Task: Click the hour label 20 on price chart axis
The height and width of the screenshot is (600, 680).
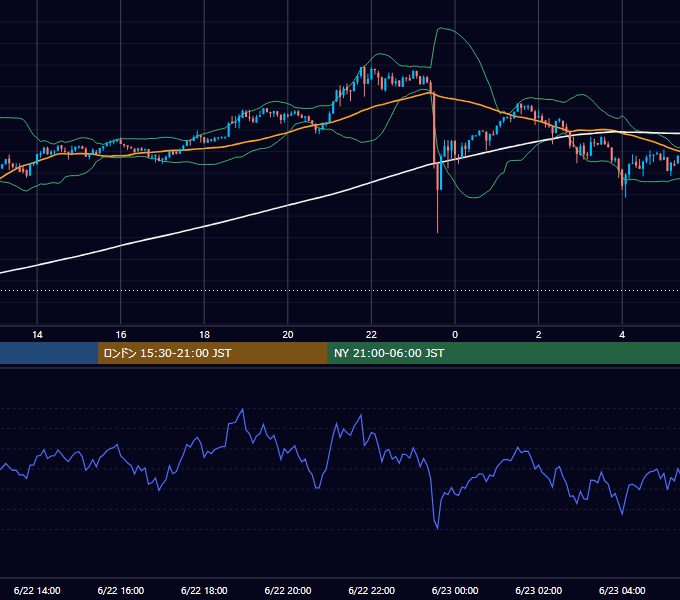Action: (x=288, y=335)
